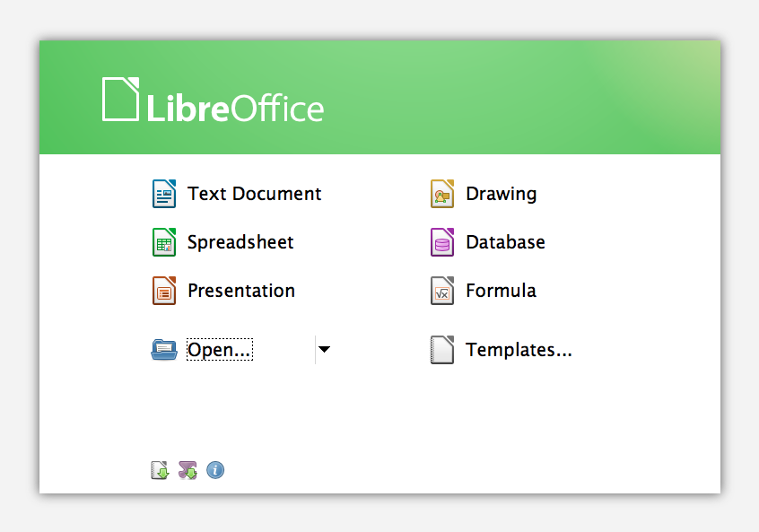Click the Formula square-root icon
Viewport: 759px width, 532px height.
click(442, 291)
